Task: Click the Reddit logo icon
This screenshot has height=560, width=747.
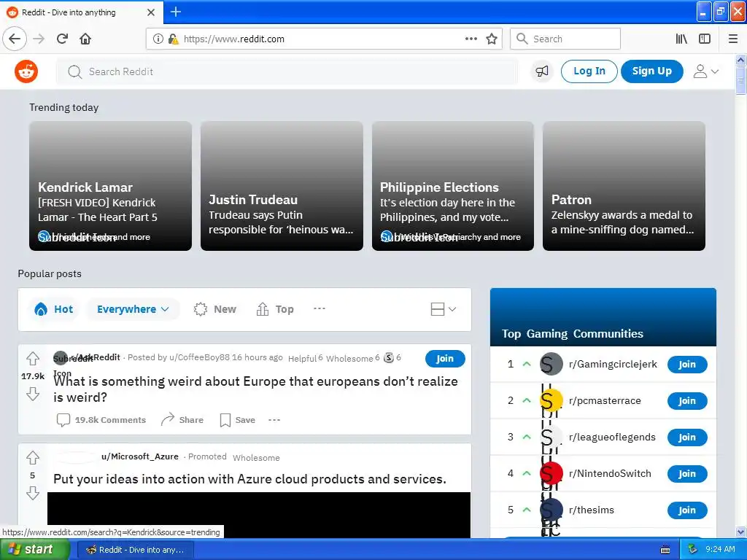Action: click(26, 71)
